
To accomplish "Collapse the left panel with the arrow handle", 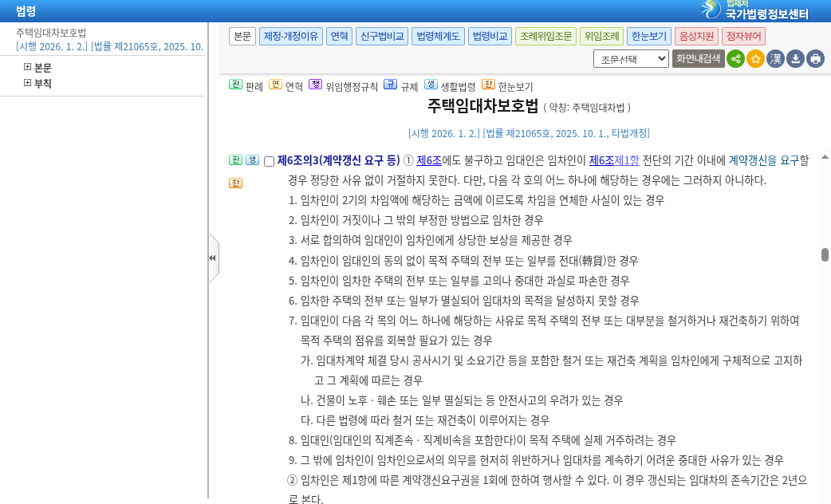I will (213, 258).
